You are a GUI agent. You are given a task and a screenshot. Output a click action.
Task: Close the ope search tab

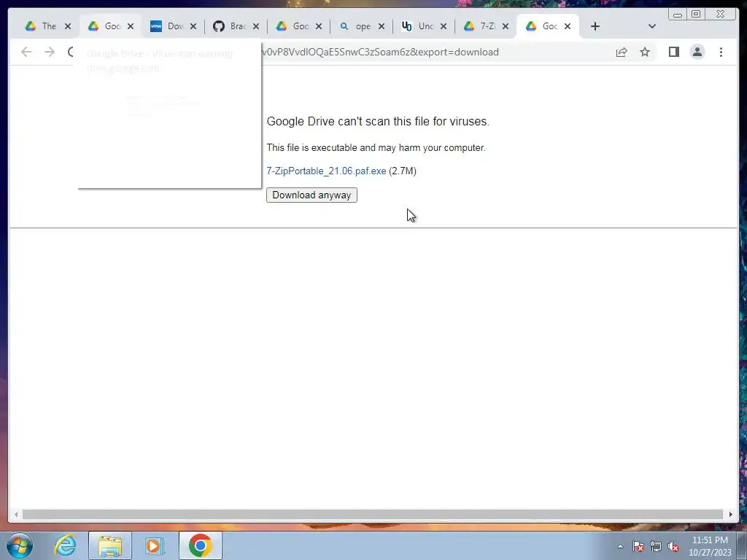pos(381,26)
